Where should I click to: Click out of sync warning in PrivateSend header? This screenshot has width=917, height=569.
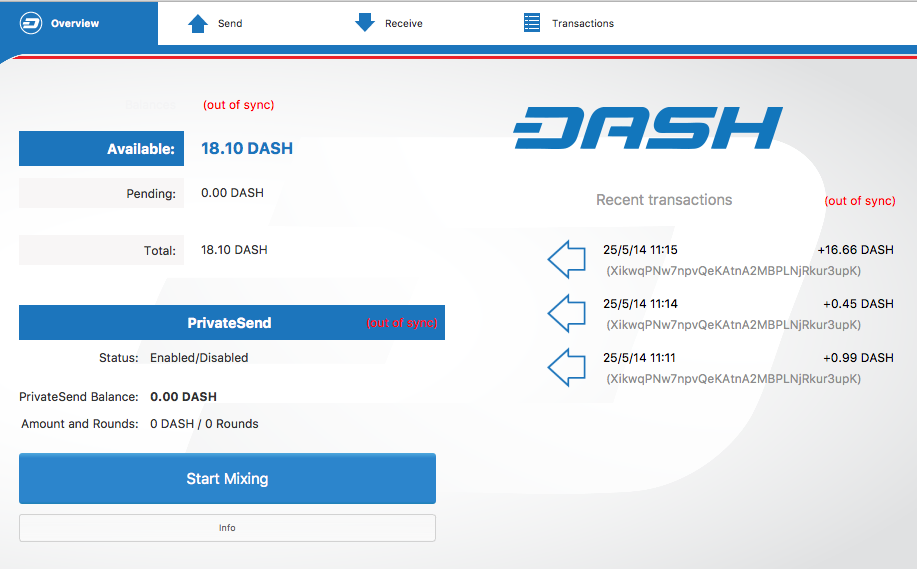click(402, 323)
